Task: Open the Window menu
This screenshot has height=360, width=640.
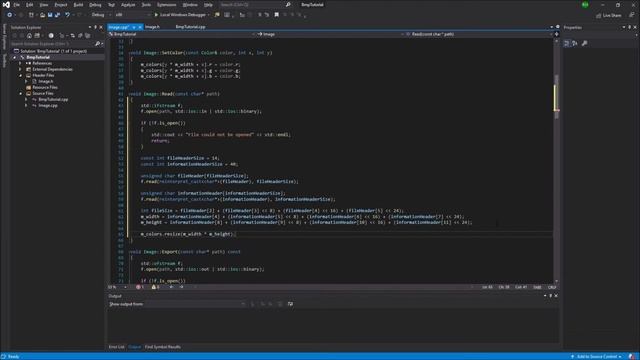Action: [x=190, y=5]
